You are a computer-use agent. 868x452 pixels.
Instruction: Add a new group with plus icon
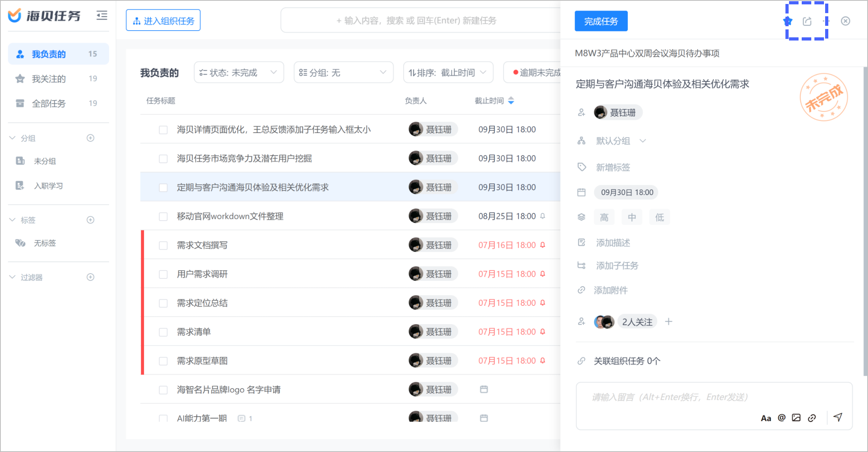(90, 138)
